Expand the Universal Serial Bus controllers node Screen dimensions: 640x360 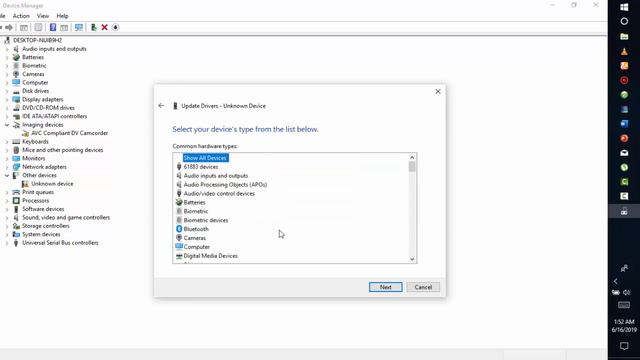[7, 243]
